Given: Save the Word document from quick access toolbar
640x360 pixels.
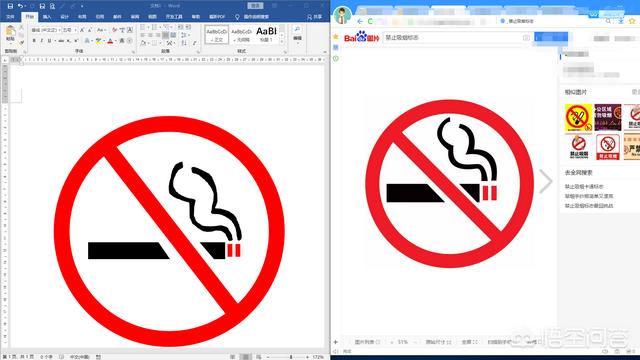Looking at the screenshot, I should click(10, 6).
